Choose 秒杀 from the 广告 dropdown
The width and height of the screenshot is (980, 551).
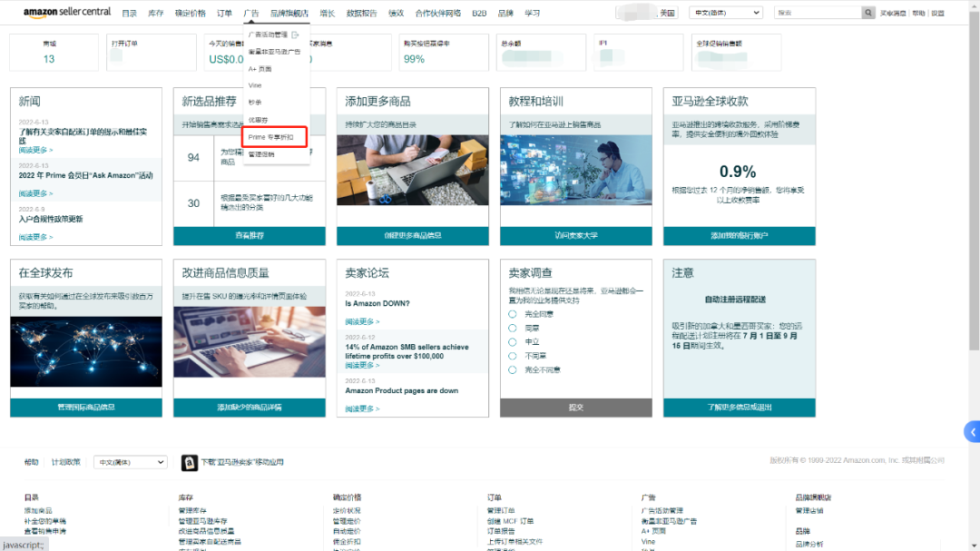pyautogui.click(x=255, y=103)
